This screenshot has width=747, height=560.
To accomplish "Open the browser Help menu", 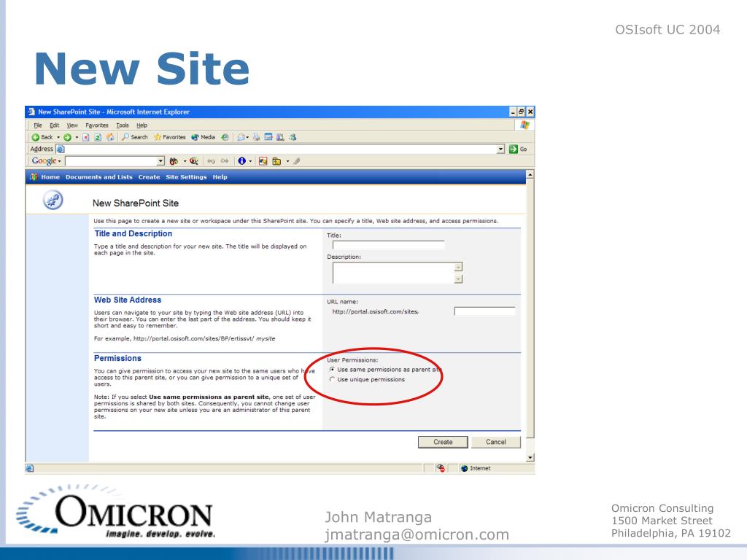I will pyautogui.click(x=142, y=125).
